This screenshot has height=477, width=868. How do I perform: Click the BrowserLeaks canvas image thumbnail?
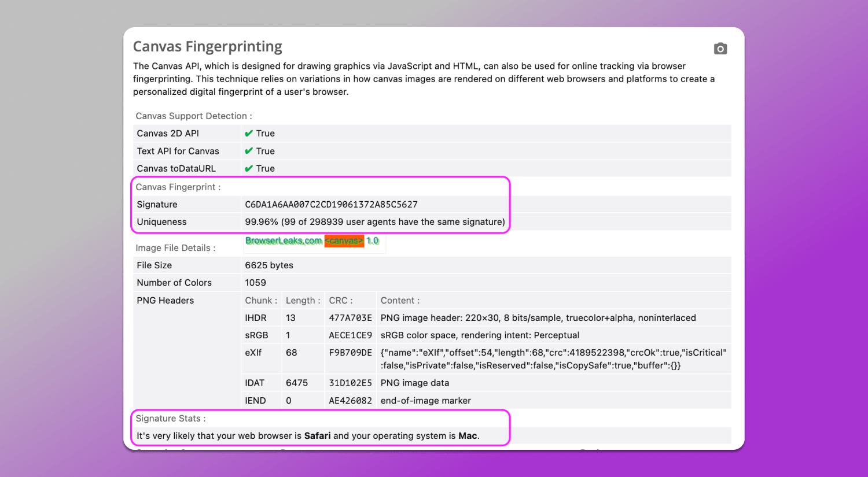(312, 241)
